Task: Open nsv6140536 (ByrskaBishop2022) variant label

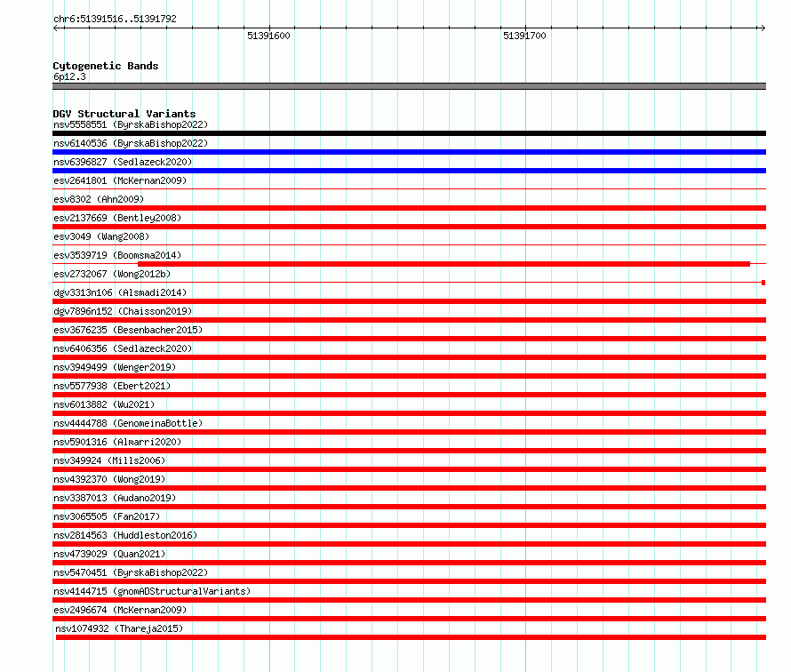Action: (x=131, y=143)
